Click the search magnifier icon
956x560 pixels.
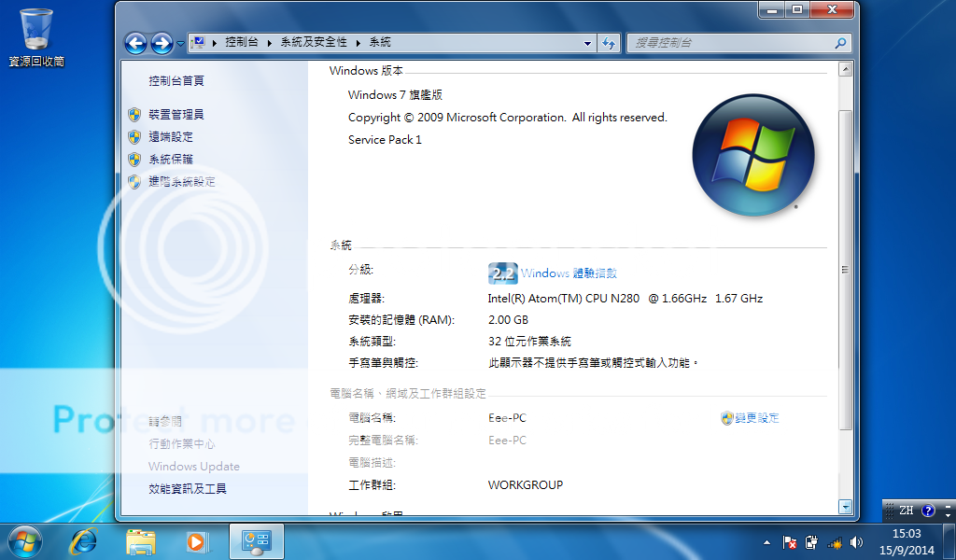841,43
